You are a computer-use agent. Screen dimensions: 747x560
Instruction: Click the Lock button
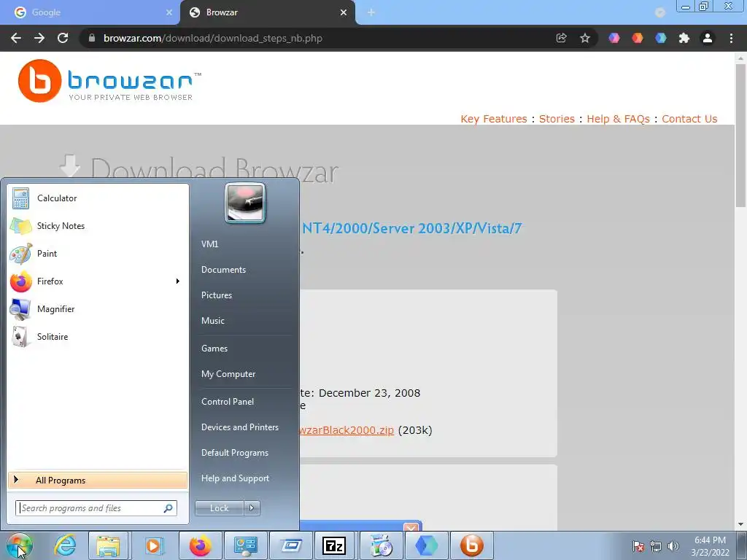click(220, 508)
